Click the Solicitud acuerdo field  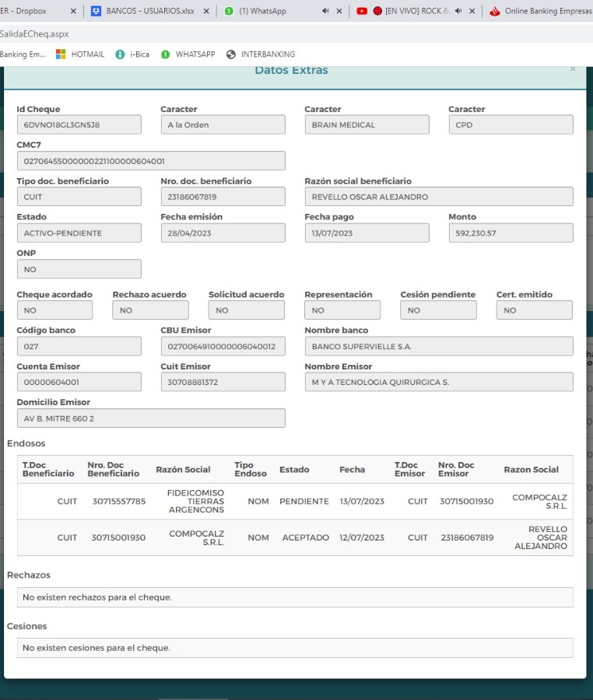point(247,310)
